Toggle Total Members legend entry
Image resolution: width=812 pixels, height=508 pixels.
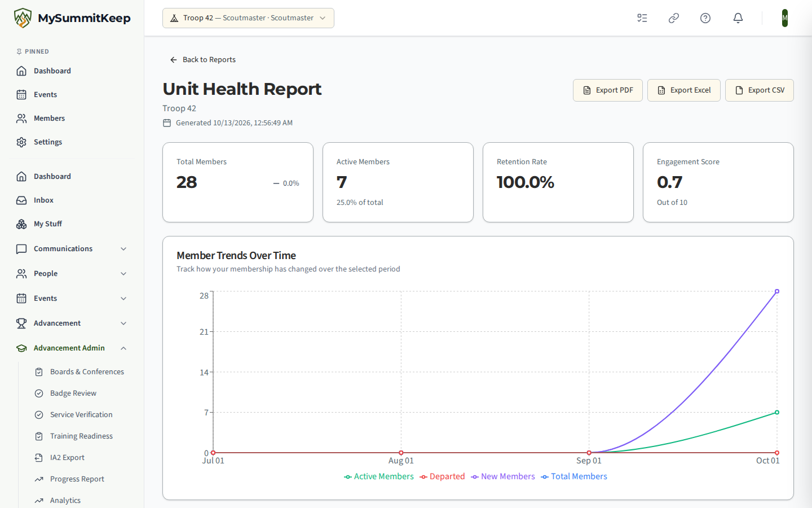(574, 476)
